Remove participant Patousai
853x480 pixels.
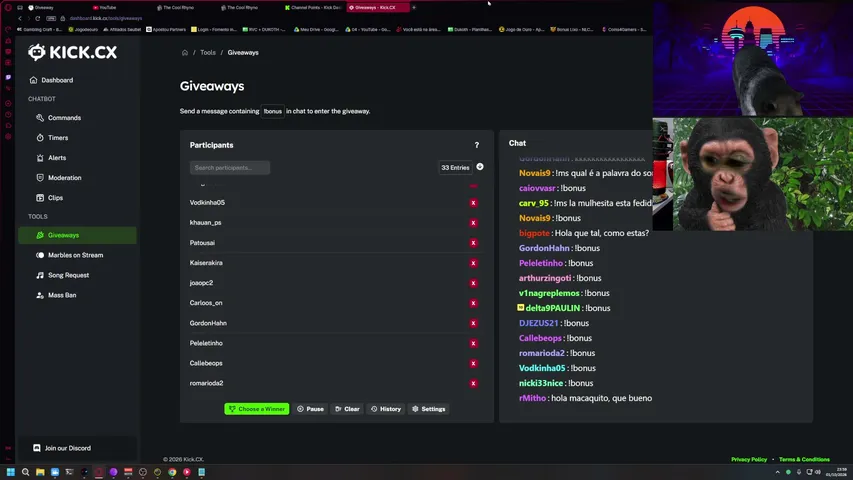pos(473,243)
